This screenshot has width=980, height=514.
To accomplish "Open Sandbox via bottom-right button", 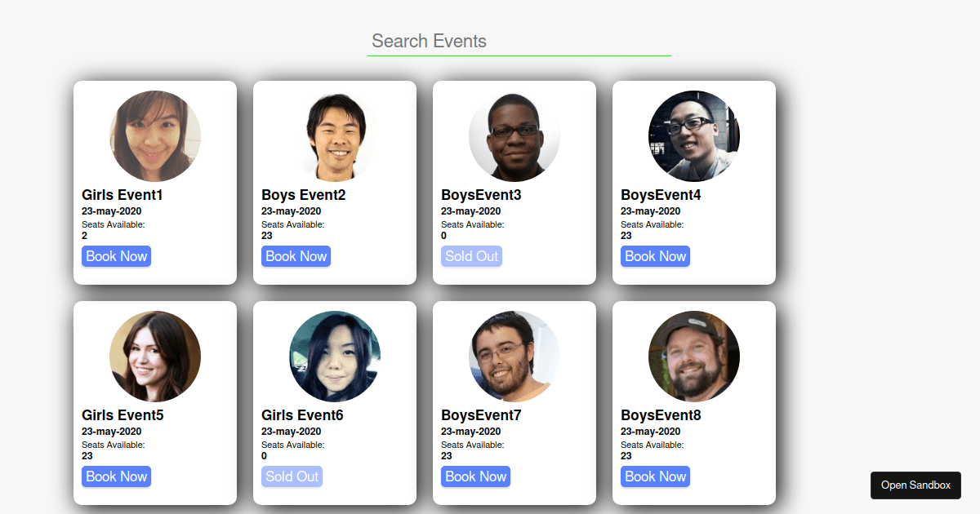I will pos(915,485).
